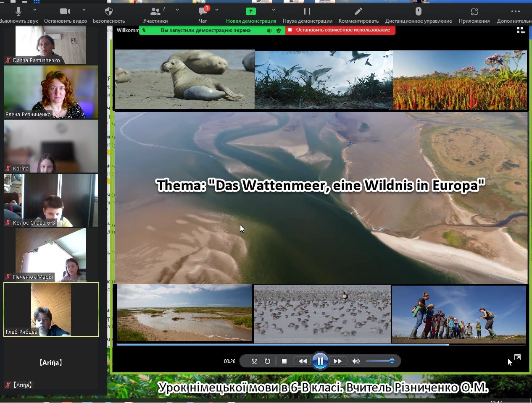Mute the media player speaker icon
532x403 pixels.
point(356,361)
